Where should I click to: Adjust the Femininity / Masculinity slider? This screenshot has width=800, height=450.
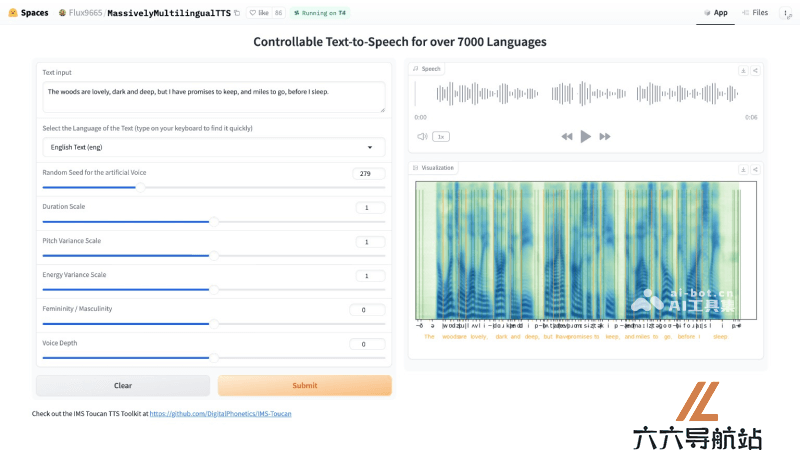(214, 323)
